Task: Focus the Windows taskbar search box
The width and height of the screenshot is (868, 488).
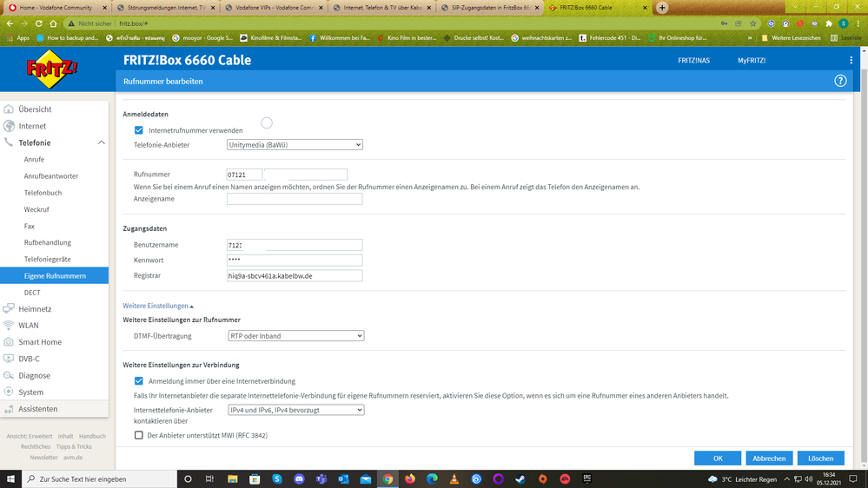Action: pyautogui.click(x=100, y=479)
